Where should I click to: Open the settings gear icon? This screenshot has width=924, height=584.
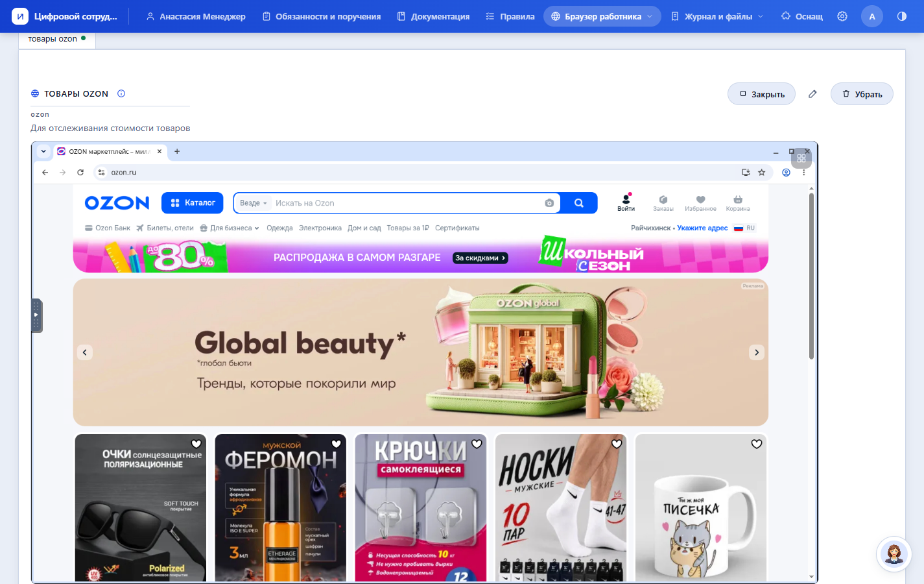[842, 16]
